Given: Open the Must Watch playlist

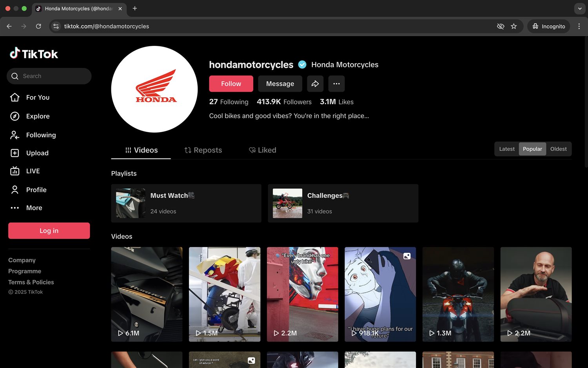Looking at the screenshot, I should 186,203.
